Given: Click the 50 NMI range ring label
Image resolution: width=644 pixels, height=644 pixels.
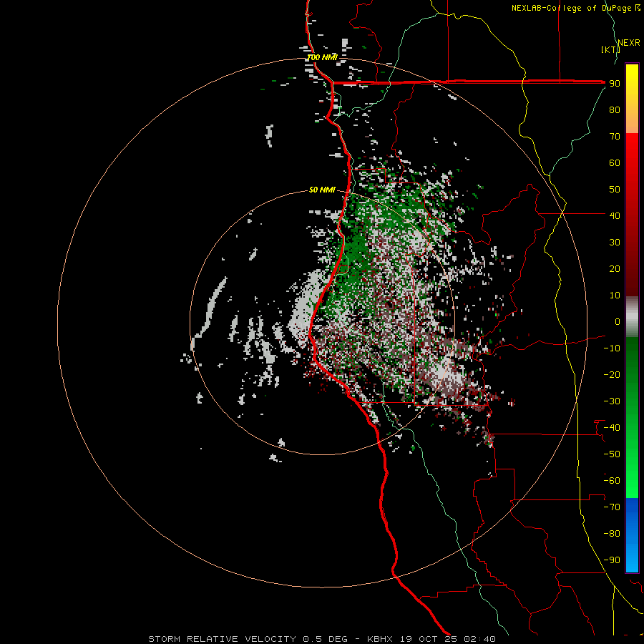Looking at the screenshot, I should (322, 190).
